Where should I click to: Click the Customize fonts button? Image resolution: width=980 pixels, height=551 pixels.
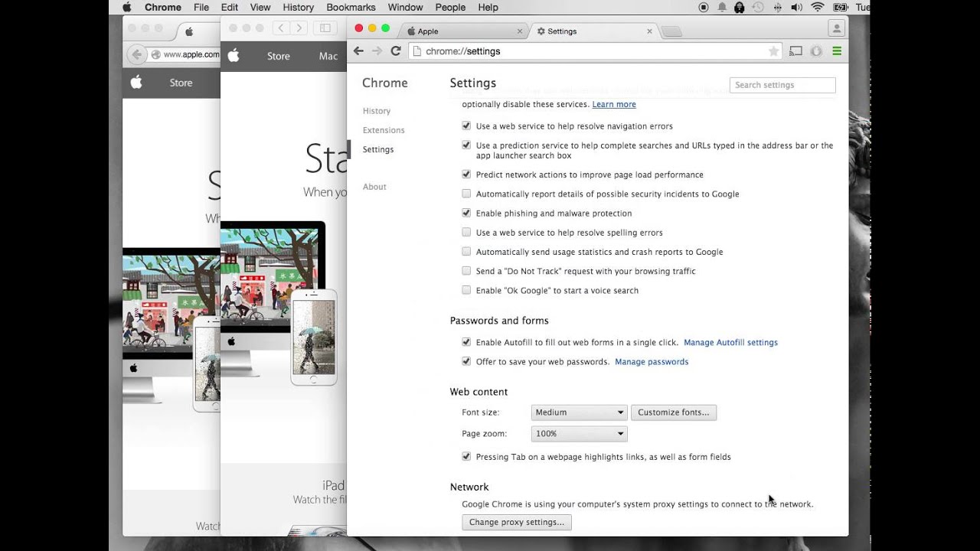tap(674, 412)
